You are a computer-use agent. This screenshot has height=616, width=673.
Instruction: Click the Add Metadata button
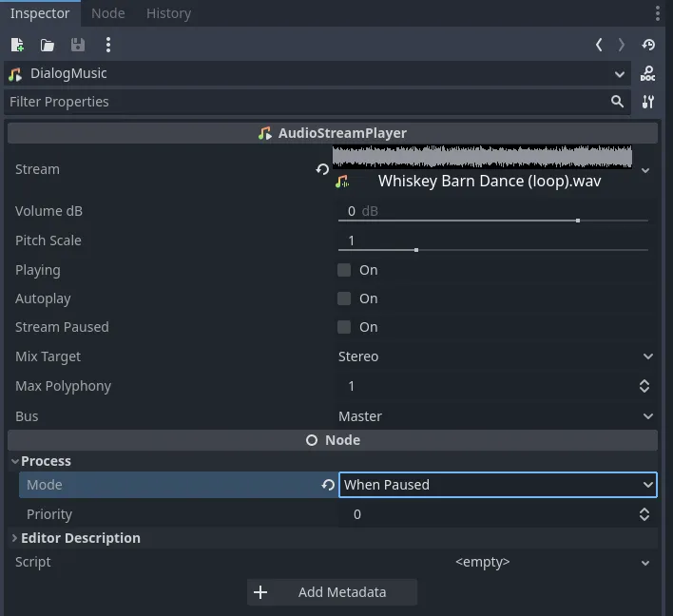pos(332,592)
